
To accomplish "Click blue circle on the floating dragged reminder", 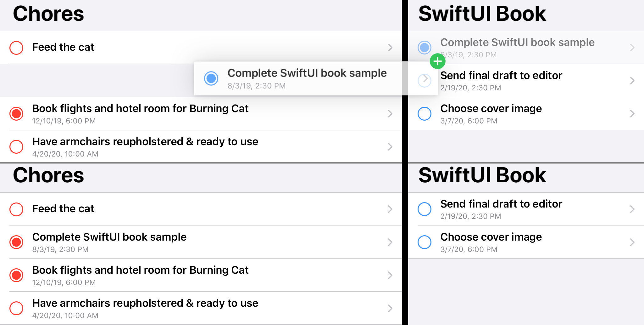I will (x=211, y=78).
